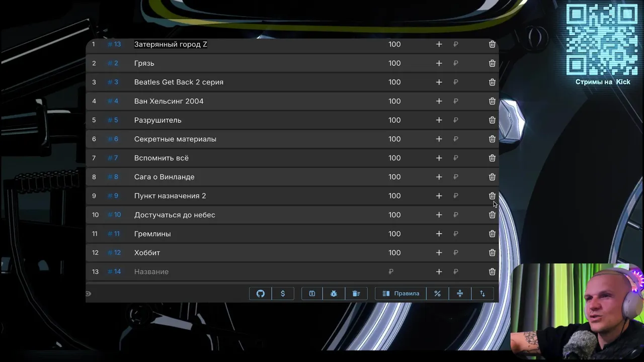This screenshot has height=362, width=644.
Task: Click the #14 lot id label
Action: 114,271
